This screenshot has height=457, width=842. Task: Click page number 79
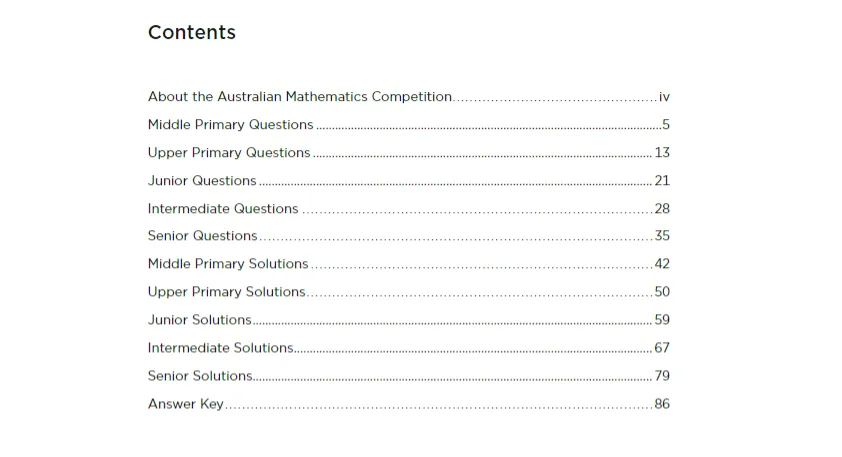tap(662, 375)
